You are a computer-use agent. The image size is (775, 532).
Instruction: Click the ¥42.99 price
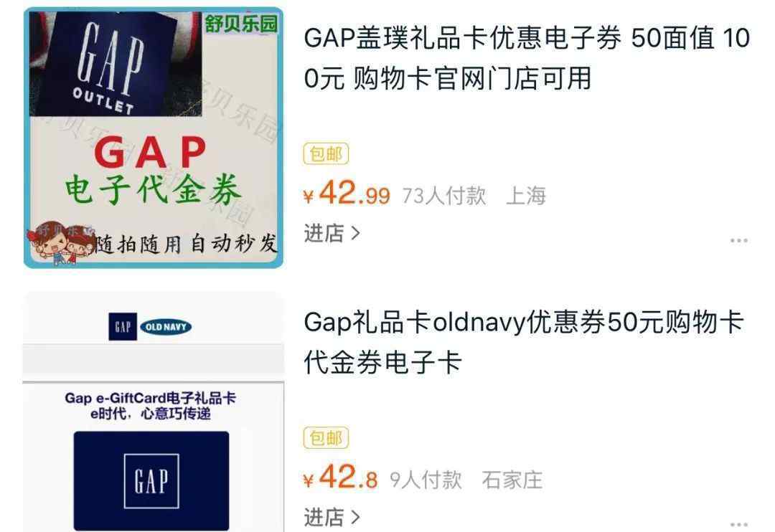click(x=347, y=193)
